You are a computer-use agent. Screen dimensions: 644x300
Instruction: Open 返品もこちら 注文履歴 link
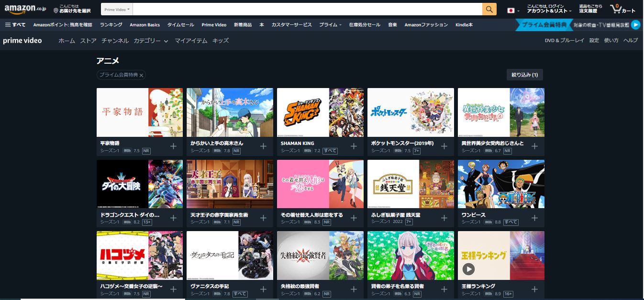point(591,9)
